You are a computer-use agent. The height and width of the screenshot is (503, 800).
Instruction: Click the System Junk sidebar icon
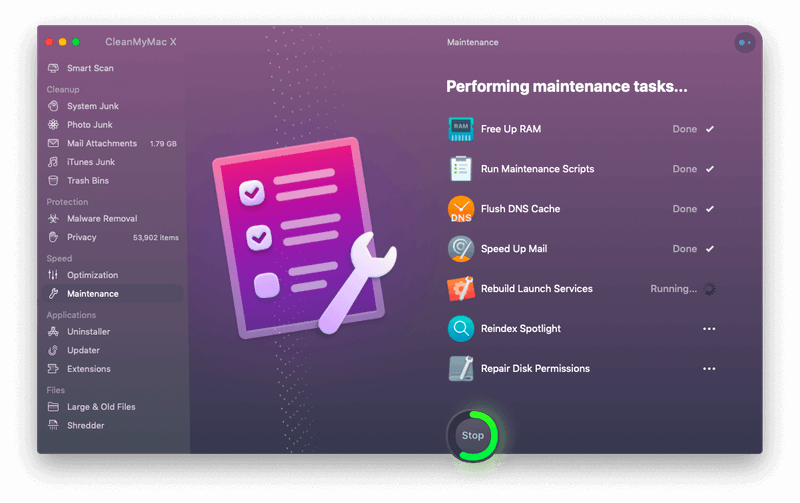tap(53, 106)
